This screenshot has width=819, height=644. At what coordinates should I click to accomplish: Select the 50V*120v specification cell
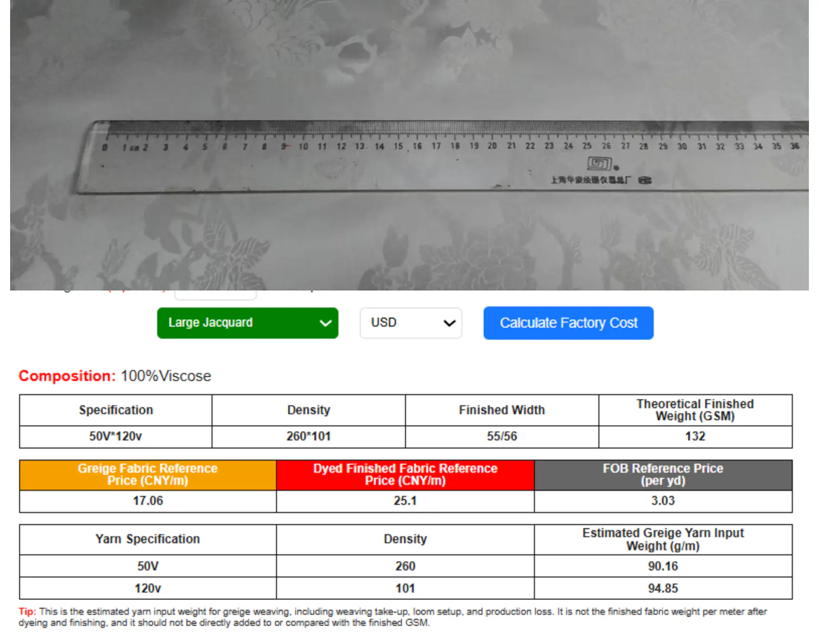tap(116, 437)
